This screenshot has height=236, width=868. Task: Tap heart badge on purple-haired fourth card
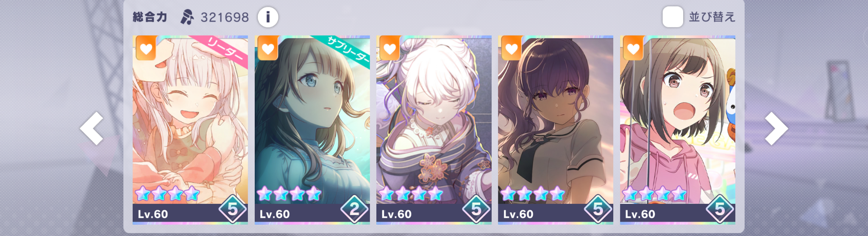click(511, 48)
